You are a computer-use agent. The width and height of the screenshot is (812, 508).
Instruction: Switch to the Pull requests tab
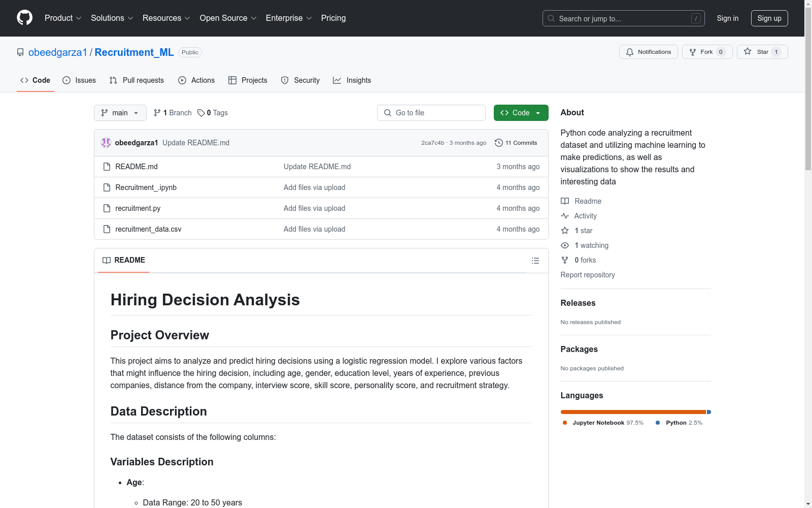pos(137,80)
